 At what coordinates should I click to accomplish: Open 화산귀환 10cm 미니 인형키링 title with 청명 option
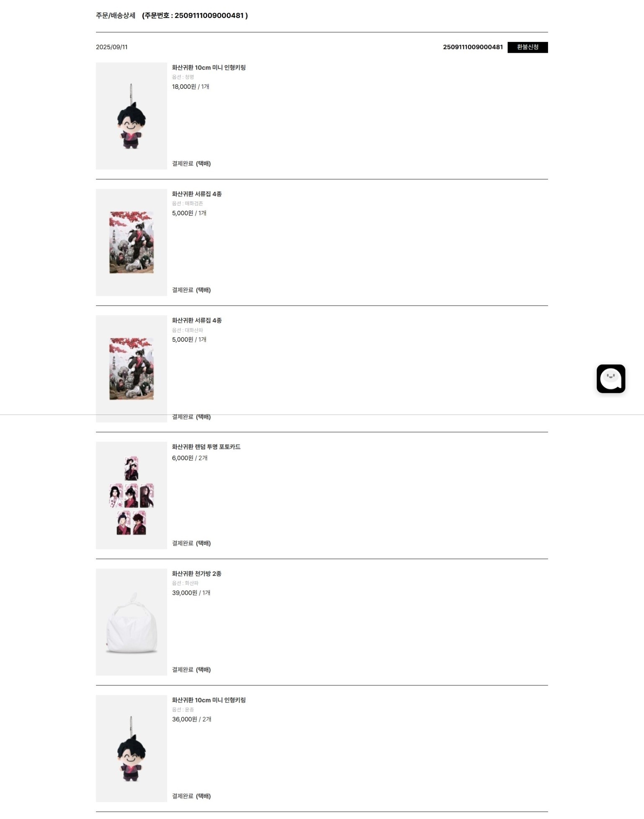coord(209,67)
